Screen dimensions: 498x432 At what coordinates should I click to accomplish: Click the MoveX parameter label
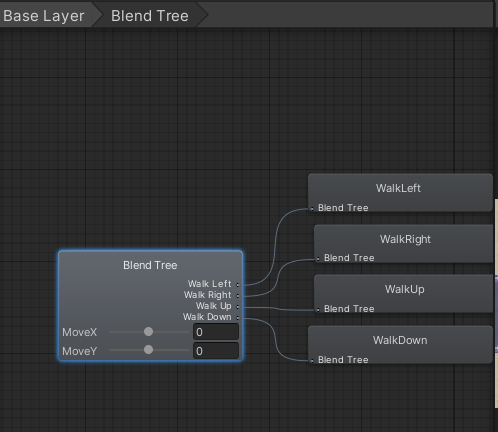[x=80, y=332]
